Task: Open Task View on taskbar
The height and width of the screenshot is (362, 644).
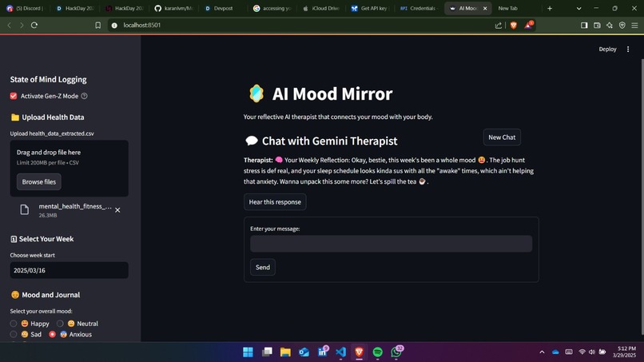Action: point(267,352)
